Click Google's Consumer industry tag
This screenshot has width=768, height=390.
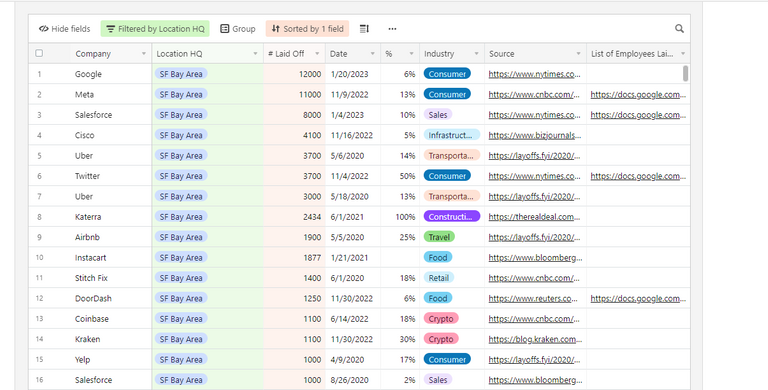(x=447, y=74)
